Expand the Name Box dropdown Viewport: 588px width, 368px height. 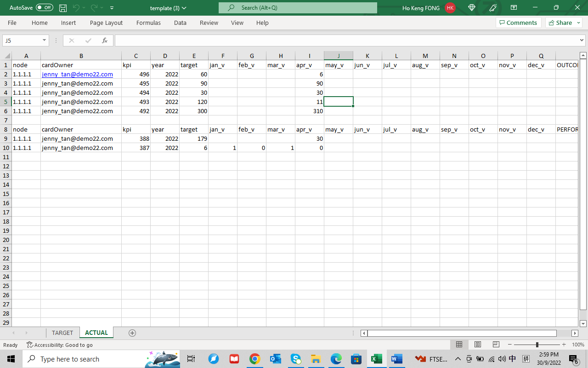click(x=44, y=40)
